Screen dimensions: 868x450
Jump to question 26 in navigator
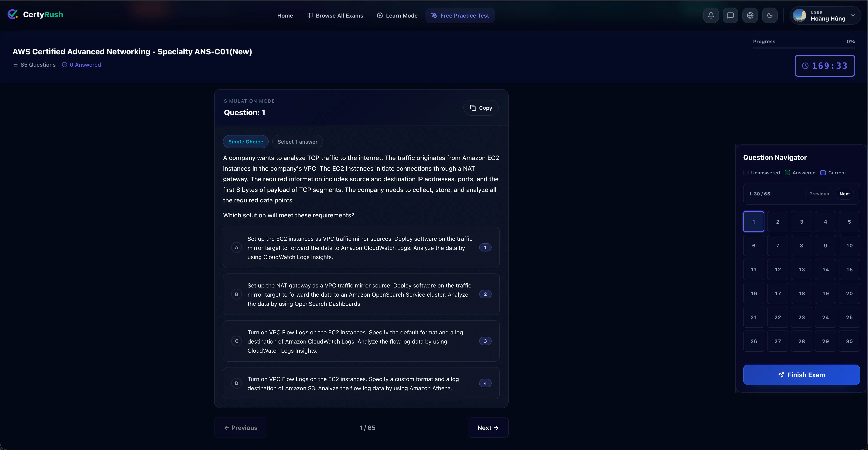(754, 341)
